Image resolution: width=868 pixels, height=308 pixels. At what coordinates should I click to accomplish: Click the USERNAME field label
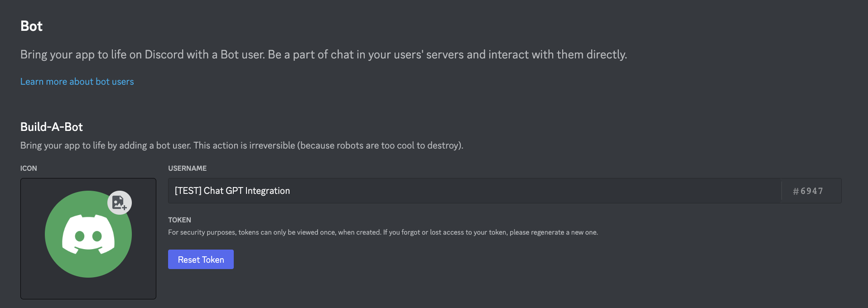(187, 168)
